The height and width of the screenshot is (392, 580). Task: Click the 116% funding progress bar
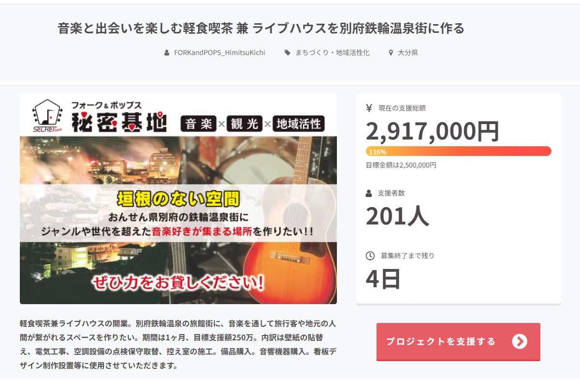click(458, 151)
